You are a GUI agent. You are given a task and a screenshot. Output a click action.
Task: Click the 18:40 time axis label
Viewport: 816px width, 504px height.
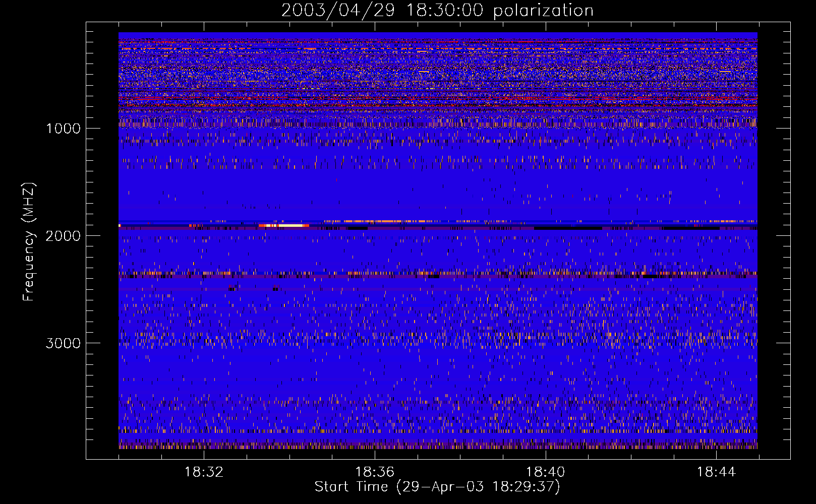point(546,472)
